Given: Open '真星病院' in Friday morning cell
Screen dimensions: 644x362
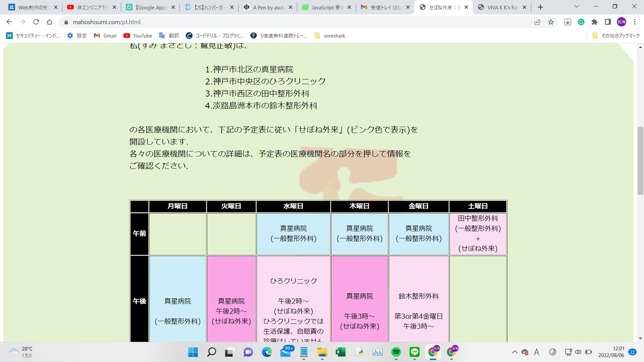Looking at the screenshot, I should coord(419,228).
